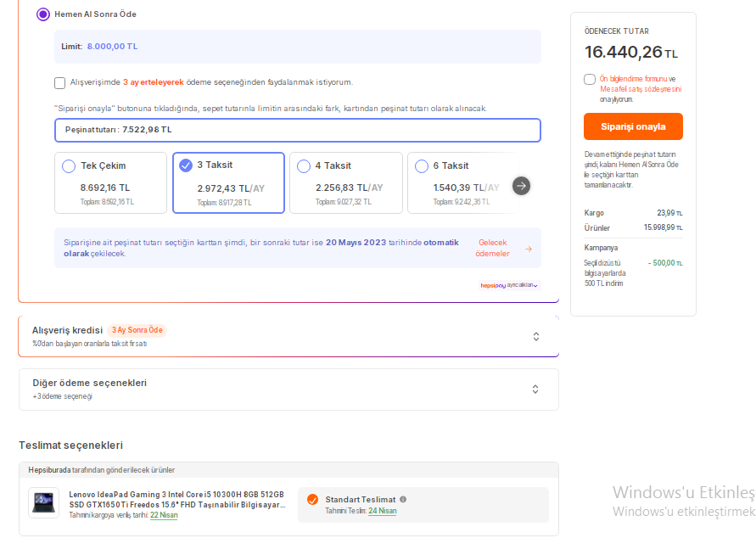Click the Ürünler 15.998,99 TL price
The image size is (756, 538).
click(x=663, y=227)
